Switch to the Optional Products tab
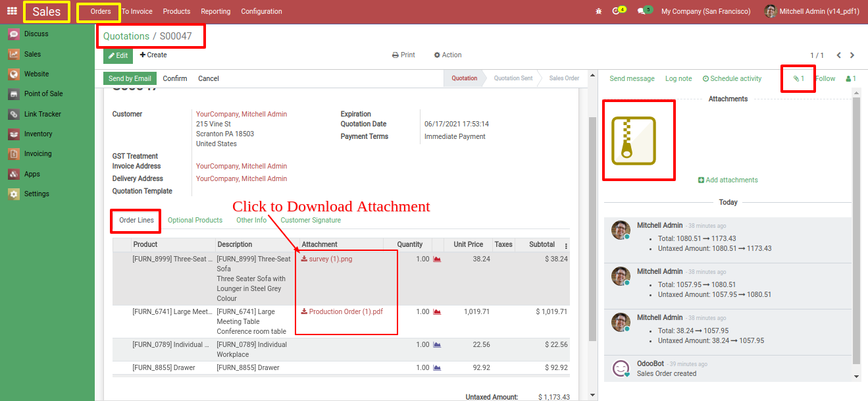Image resolution: width=868 pixels, height=401 pixels. 195,219
